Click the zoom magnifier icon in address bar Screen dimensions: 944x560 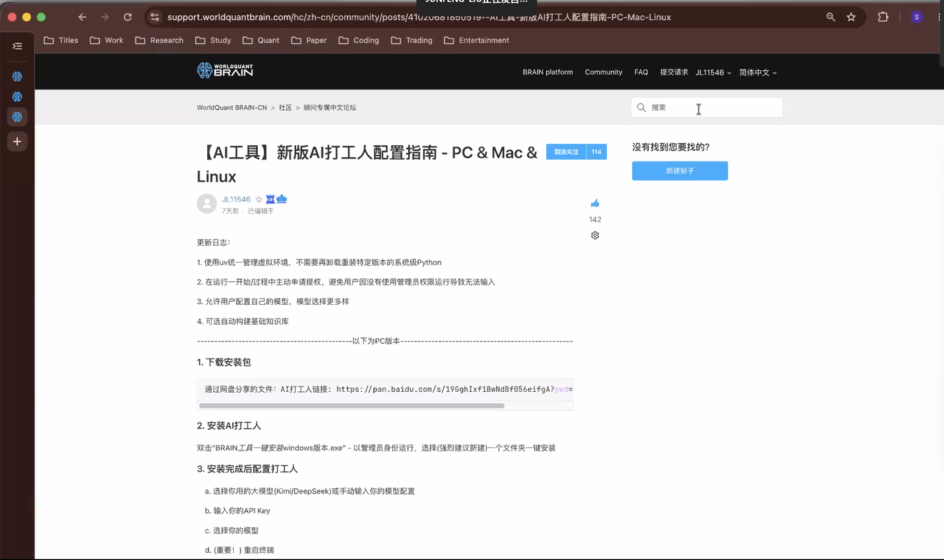pos(831,17)
